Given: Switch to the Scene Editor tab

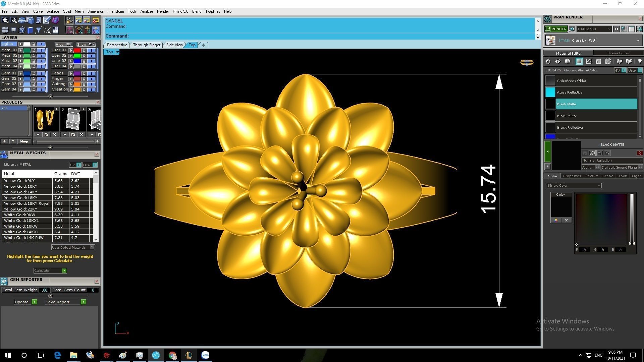Looking at the screenshot, I should coord(618,53).
